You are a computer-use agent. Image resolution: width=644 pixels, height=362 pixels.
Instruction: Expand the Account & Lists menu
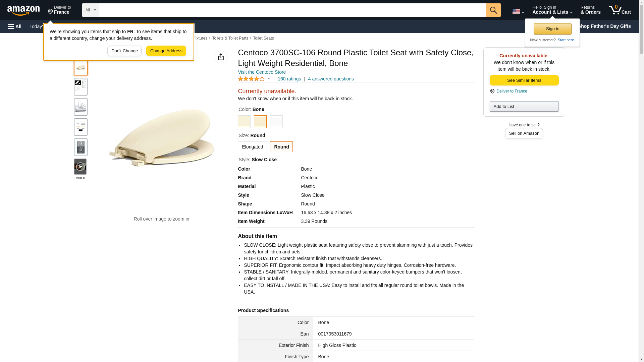point(552,10)
